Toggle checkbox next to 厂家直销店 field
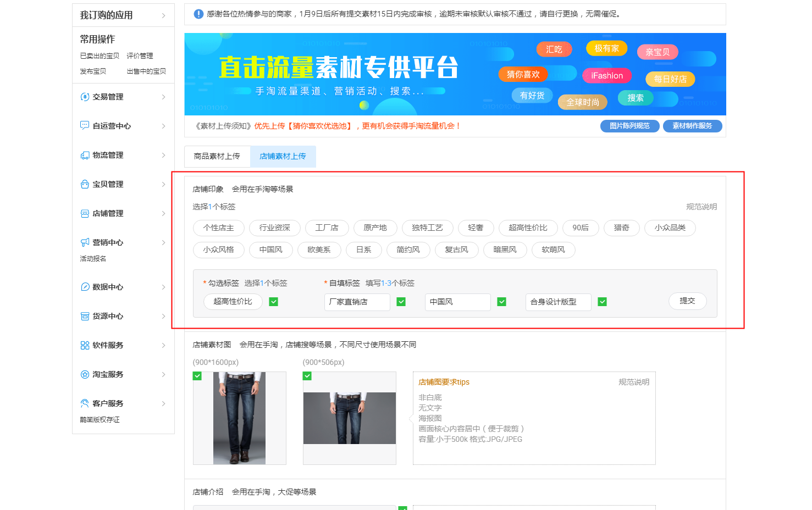Viewport: 812px width, 510px height. tap(401, 302)
